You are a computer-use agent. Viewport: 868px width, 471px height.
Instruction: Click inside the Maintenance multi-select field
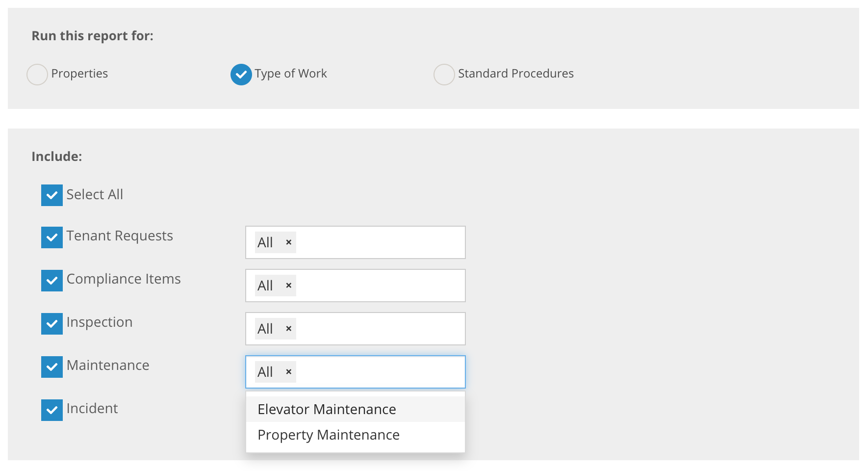click(x=356, y=372)
